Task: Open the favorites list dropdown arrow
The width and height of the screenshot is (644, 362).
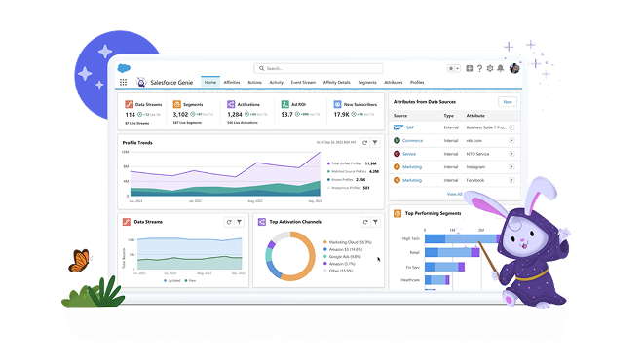Action: click(x=458, y=68)
